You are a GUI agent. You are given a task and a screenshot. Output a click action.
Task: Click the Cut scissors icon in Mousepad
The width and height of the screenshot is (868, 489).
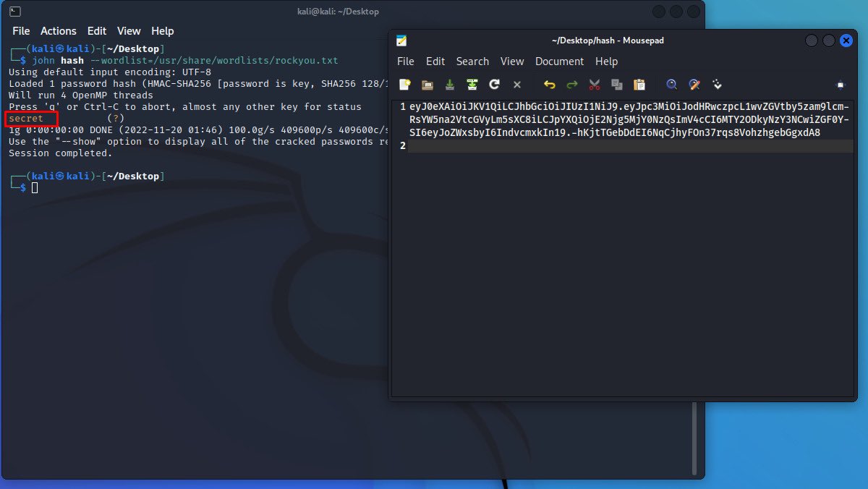coord(595,85)
